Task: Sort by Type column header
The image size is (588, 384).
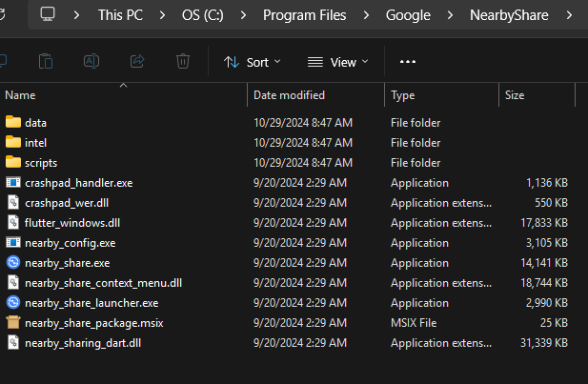Action: pos(403,95)
